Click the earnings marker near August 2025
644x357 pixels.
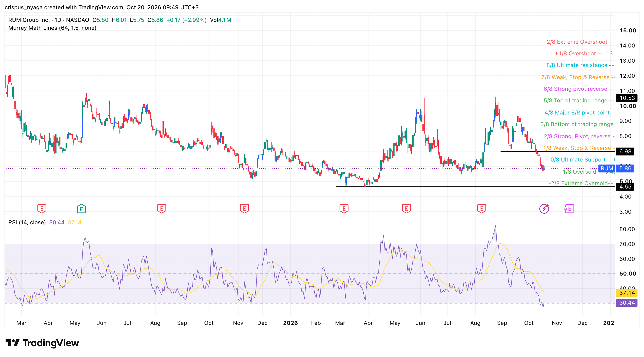[162, 208]
